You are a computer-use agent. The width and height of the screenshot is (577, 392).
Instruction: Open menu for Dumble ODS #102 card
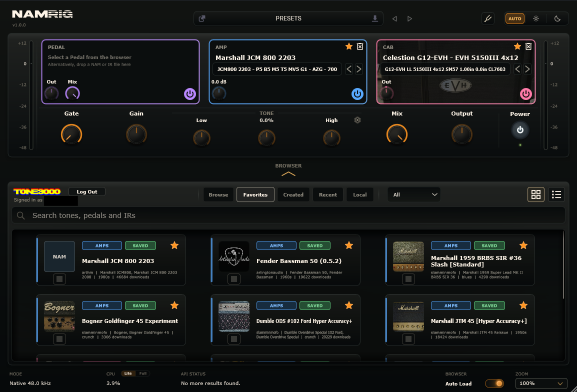[233, 339]
